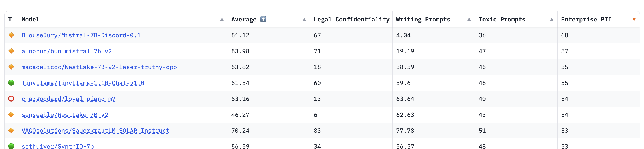
Task: Click the T column header
Action: (x=10, y=19)
